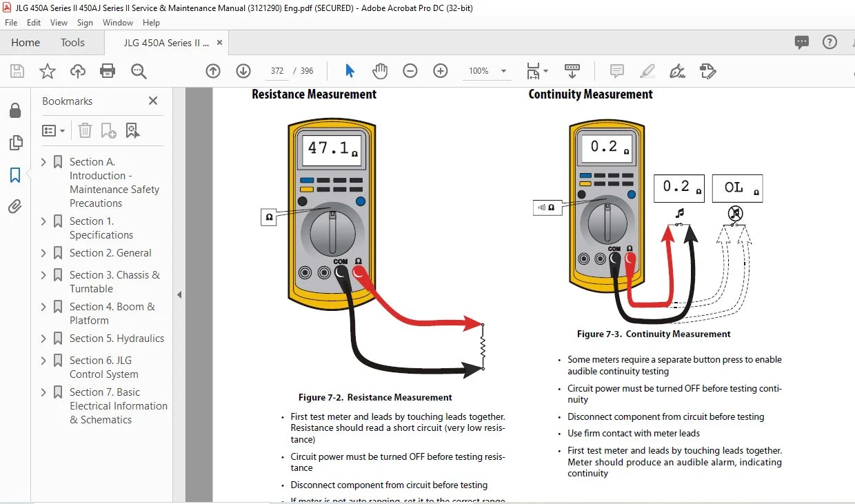The height and width of the screenshot is (504, 855).
Task: Print the document with the printer icon
Action: 108,71
